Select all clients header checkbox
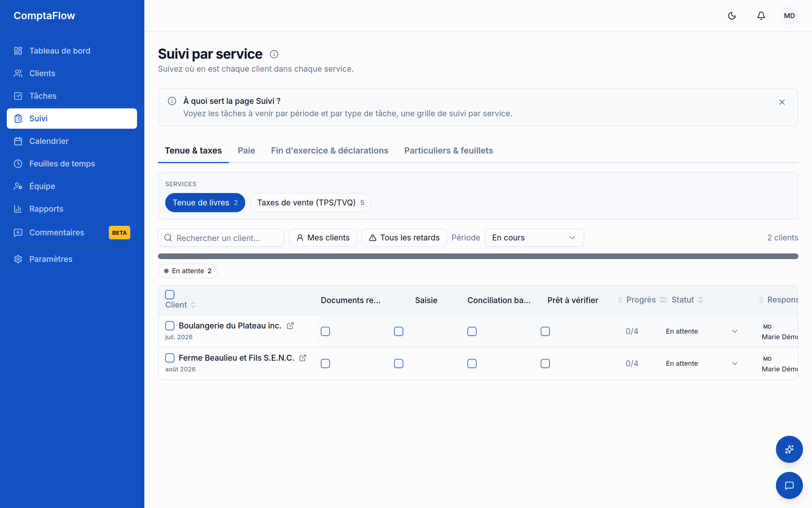The height and width of the screenshot is (508, 812). click(170, 295)
